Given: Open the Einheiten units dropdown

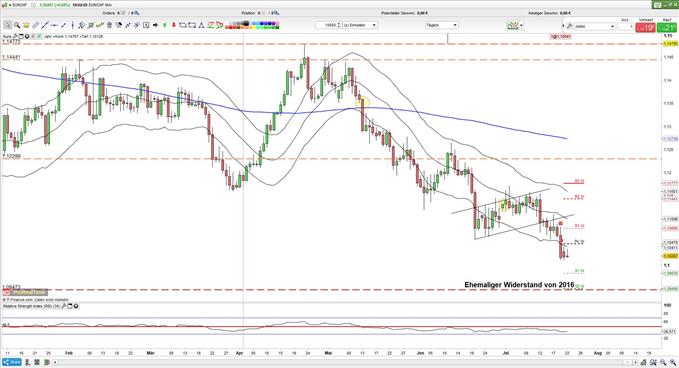Looking at the screenshot, I should [x=360, y=25].
